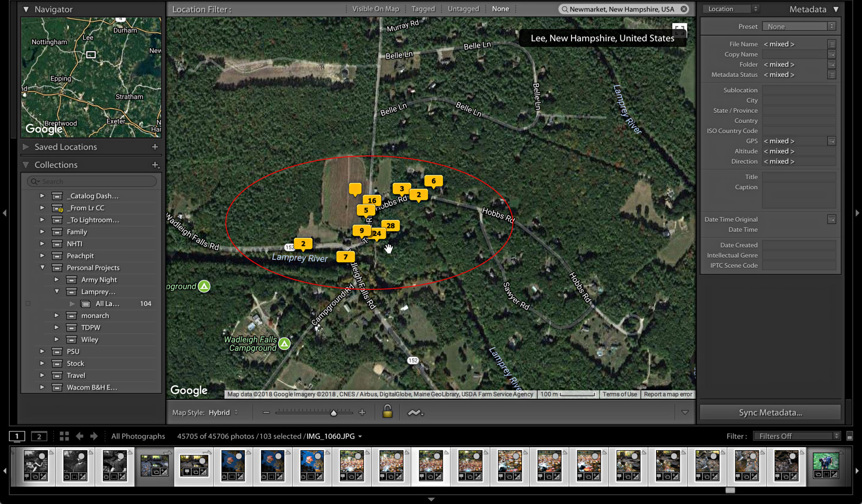
Task: Add a Saved Location using the plus icon
Action: [x=154, y=146]
